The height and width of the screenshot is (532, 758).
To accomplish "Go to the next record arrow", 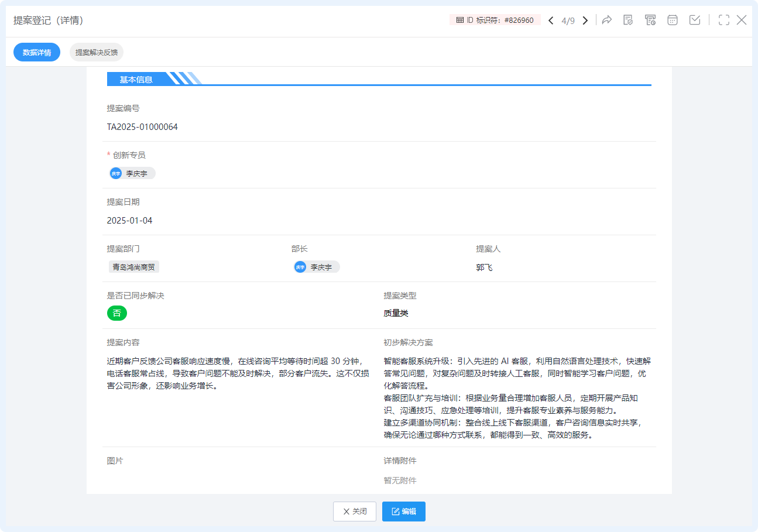I will point(585,20).
